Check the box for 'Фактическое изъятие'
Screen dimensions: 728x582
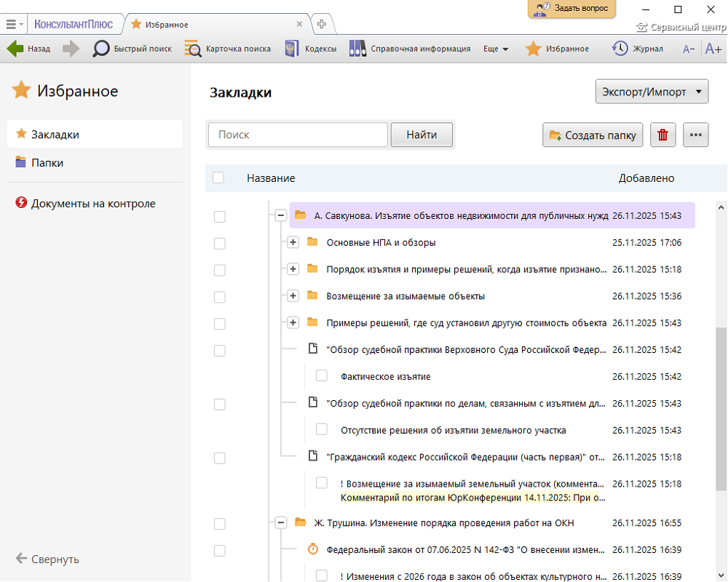click(322, 376)
